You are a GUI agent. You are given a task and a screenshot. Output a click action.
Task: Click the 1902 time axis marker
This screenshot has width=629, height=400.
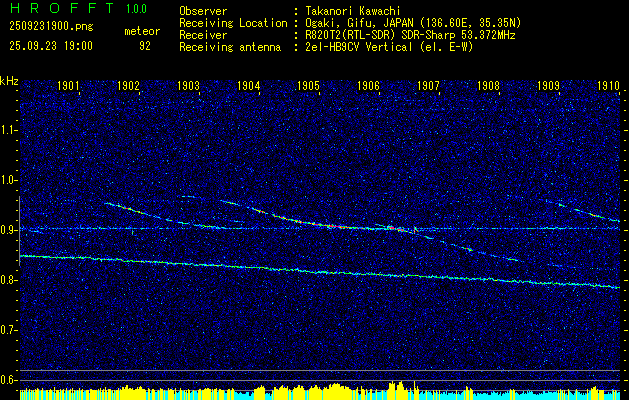[128, 85]
